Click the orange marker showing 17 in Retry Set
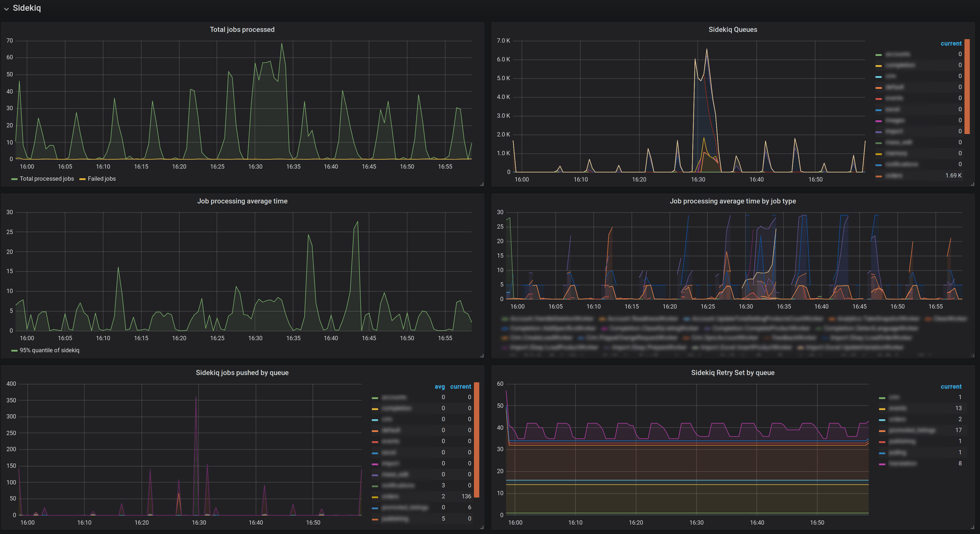Viewport: 980px width, 534px height. point(881,430)
